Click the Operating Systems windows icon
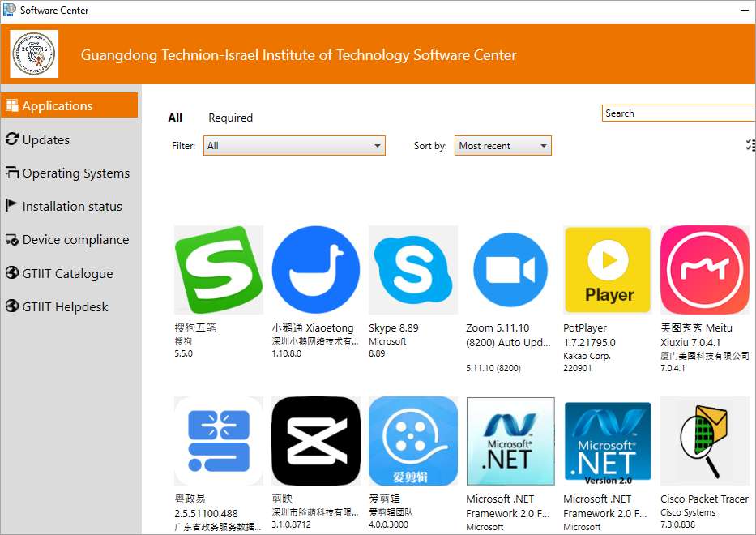Viewport: 756px width, 535px height. point(12,172)
